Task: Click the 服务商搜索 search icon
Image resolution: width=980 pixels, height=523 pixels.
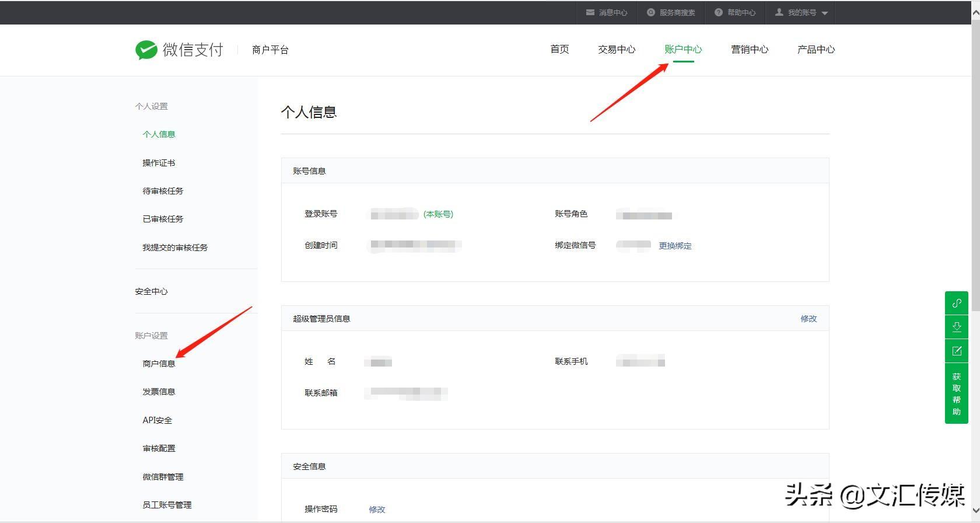Action: point(651,12)
